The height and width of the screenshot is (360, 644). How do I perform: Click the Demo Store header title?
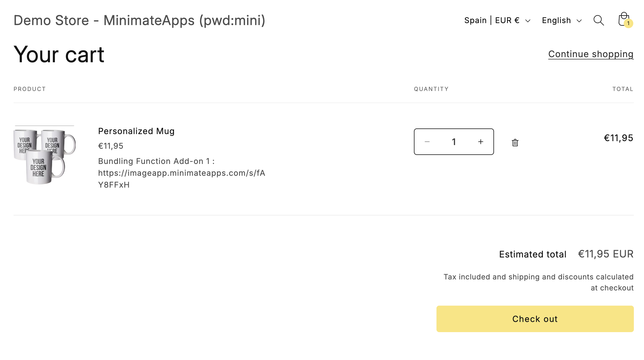point(139,20)
